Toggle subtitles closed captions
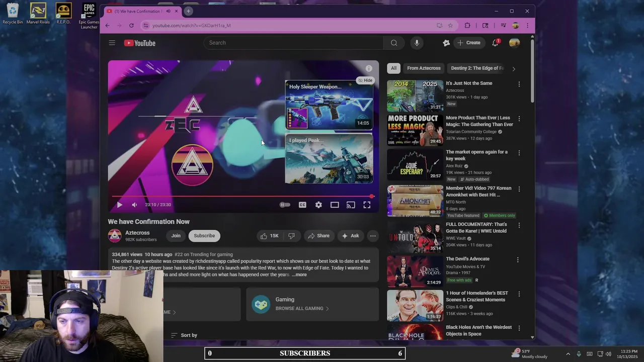Screen dimensions: 644x362 302,205
